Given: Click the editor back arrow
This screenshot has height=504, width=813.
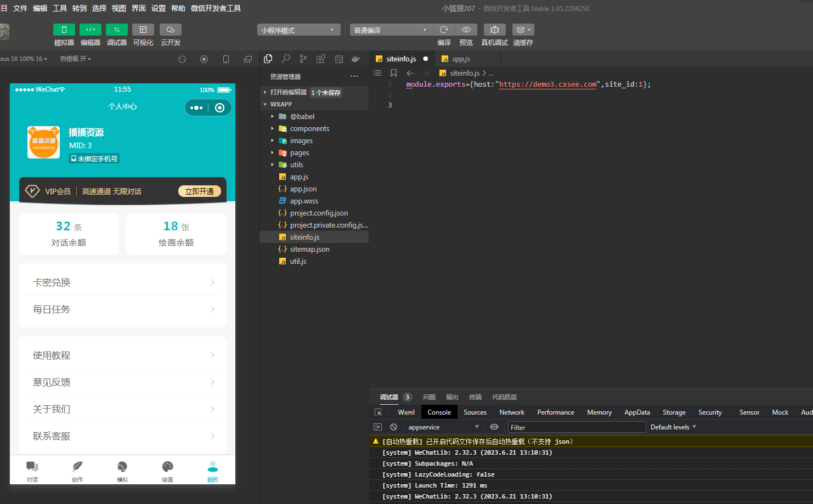Looking at the screenshot, I should 410,73.
